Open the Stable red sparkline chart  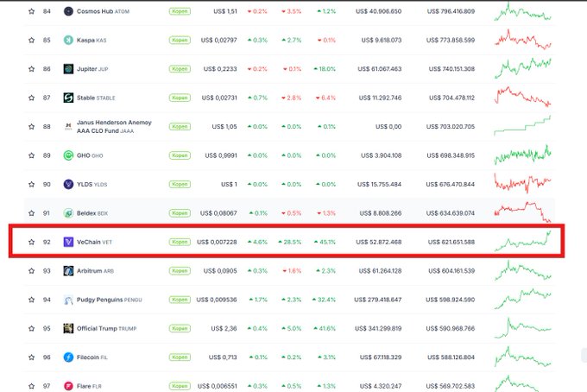tap(522, 97)
